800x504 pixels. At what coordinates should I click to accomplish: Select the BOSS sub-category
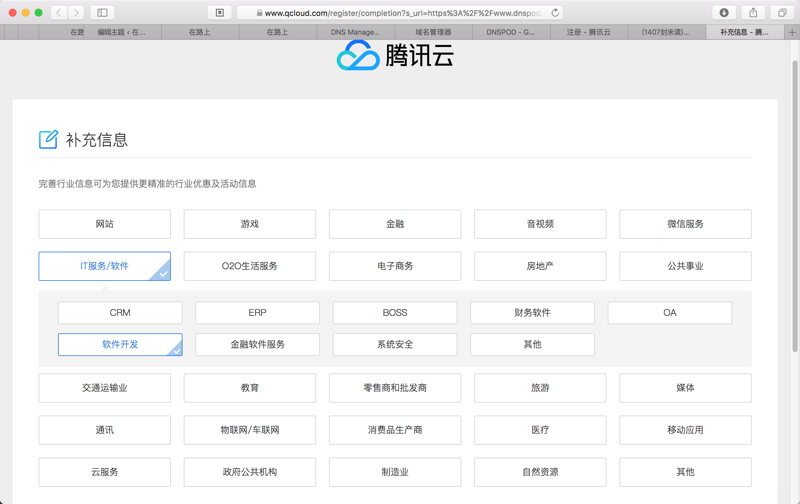click(x=395, y=313)
